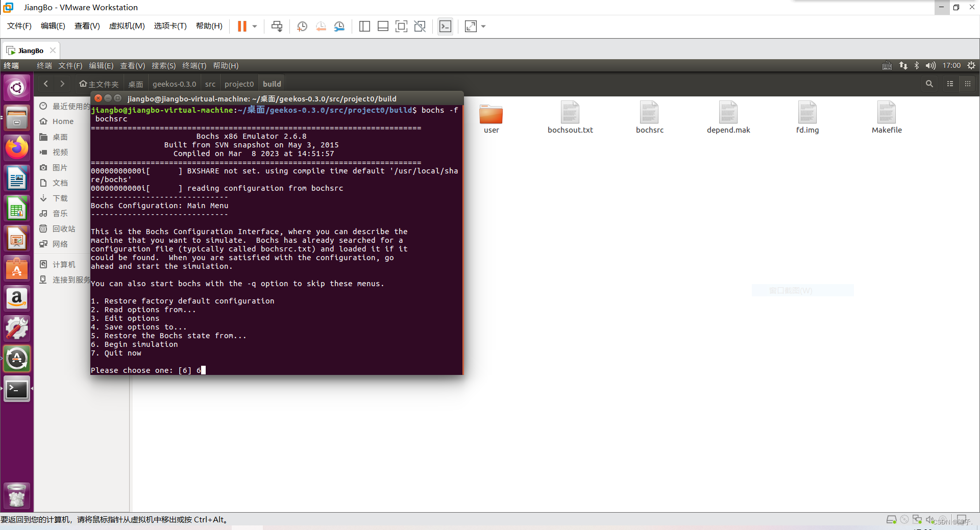Open the Snapshot Manager

pyautogui.click(x=339, y=26)
